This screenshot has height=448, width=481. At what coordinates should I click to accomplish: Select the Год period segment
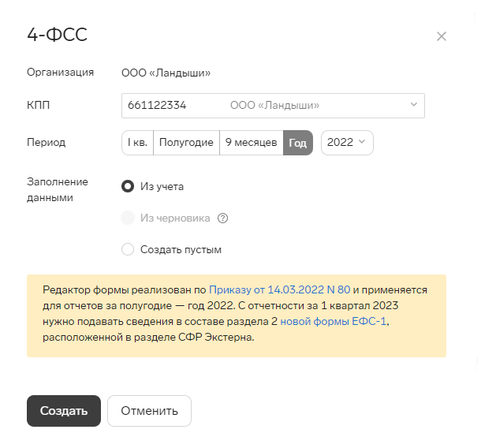click(x=298, y=143)
